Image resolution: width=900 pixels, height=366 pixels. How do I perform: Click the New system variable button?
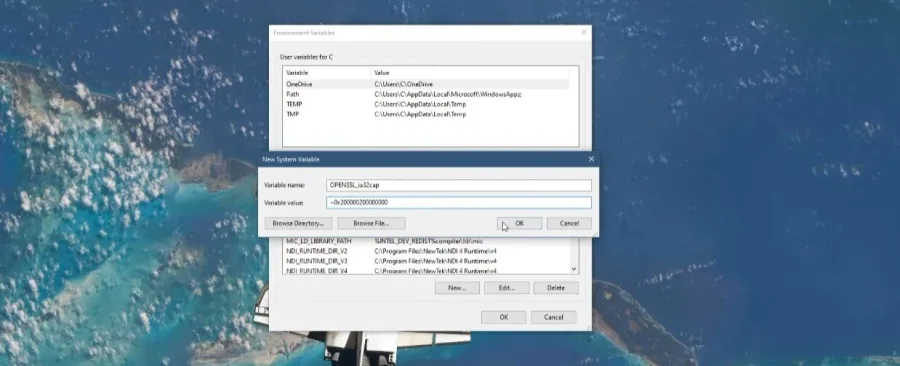[x=457, y=288]
